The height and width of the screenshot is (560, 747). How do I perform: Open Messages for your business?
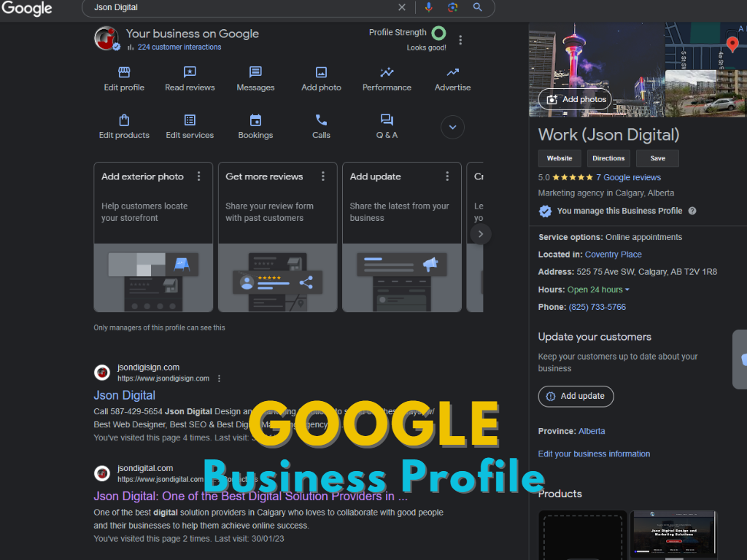pos(255,73)
